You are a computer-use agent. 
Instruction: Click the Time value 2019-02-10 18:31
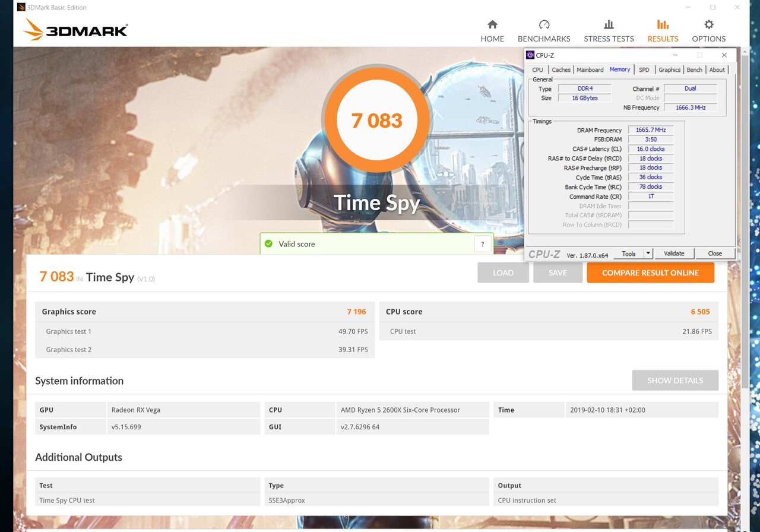[x=642, y=410]
